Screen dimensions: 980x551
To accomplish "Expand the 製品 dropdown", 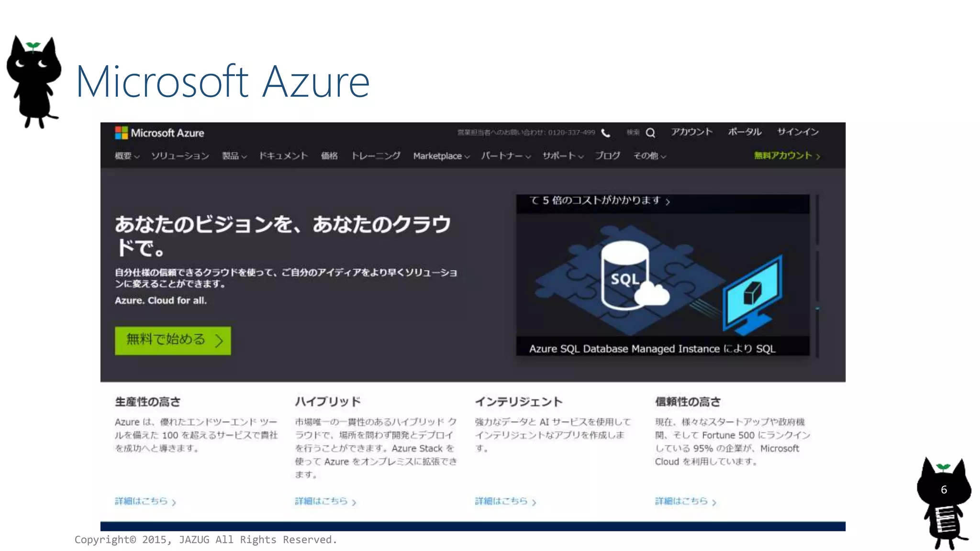I will click(234, 156).
